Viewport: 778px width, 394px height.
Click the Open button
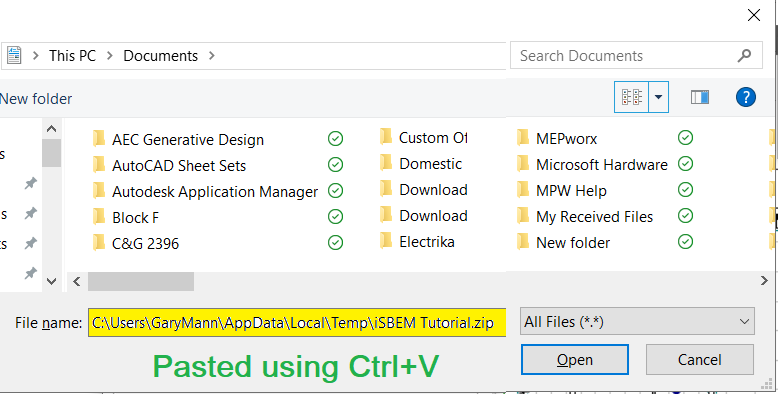(575, 360)
